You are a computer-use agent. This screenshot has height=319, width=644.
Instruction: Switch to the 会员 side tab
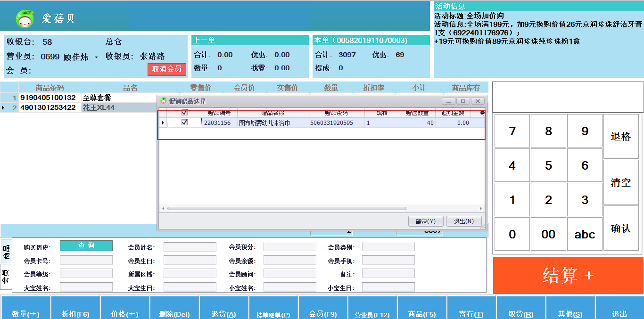(x=6, y=277)
